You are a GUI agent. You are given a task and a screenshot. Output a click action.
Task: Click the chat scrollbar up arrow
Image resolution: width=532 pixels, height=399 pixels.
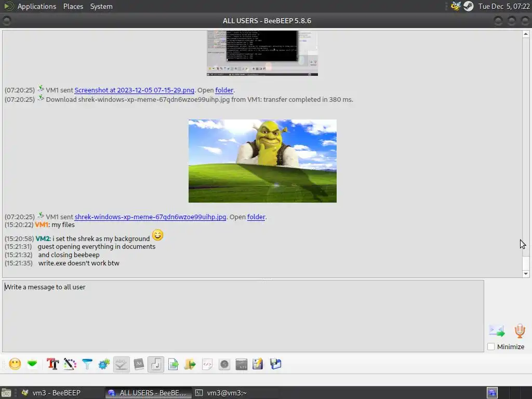click(x=526, y=34)
